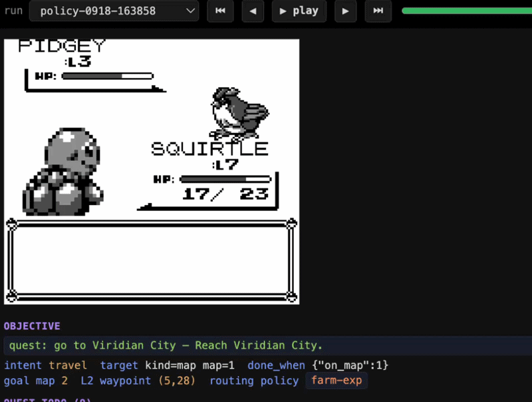Jump to the last frame

[378, 11]
